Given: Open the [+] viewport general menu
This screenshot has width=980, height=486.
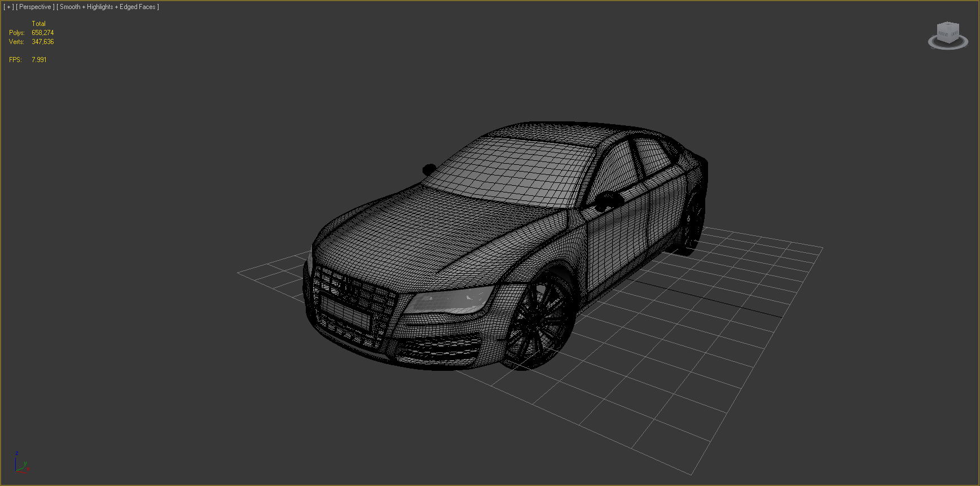Looking at the screenshot, I should (x=8, y=7).
